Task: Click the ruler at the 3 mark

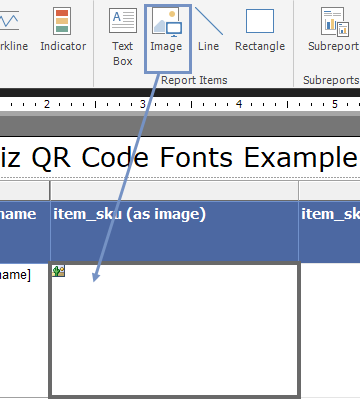Action: (143, 104)
